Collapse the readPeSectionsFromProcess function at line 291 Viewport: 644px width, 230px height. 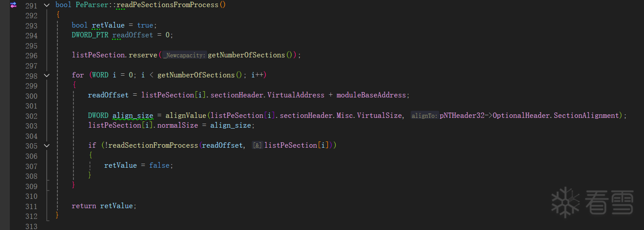(47, 5)
